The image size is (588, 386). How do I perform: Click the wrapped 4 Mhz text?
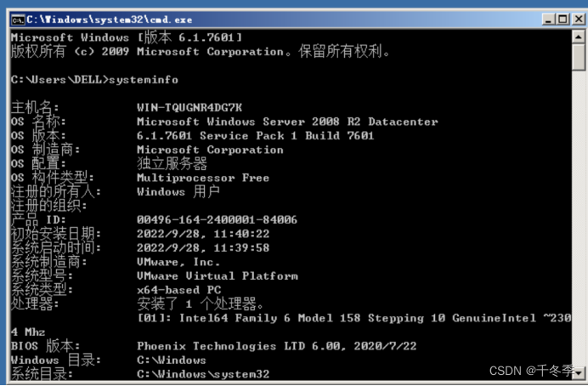click(28, 332)
